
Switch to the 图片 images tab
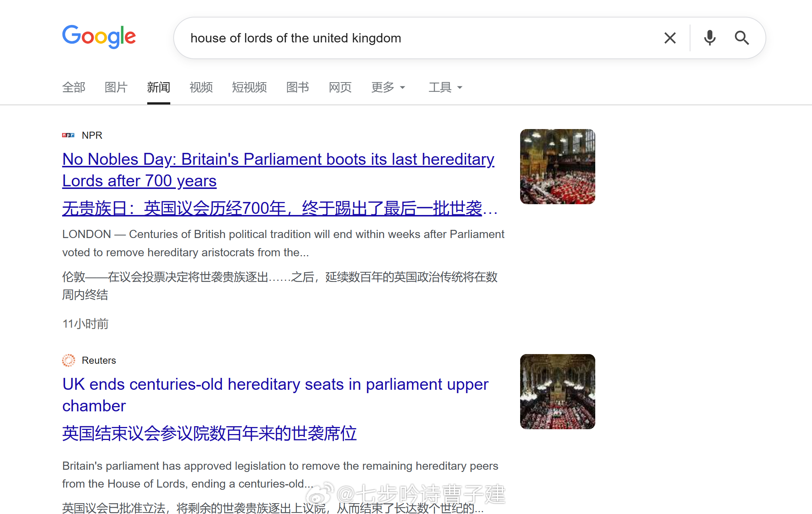[116, 87]
